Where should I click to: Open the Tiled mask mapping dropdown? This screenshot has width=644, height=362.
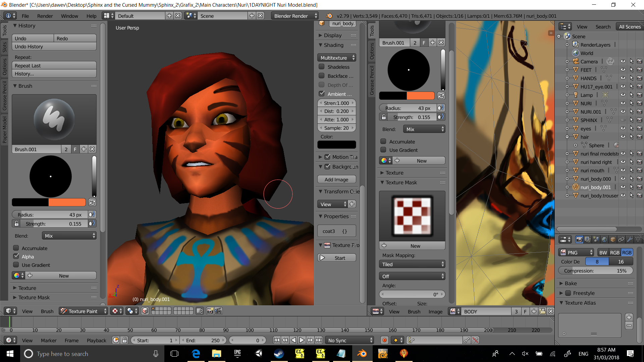pos(412,264)
